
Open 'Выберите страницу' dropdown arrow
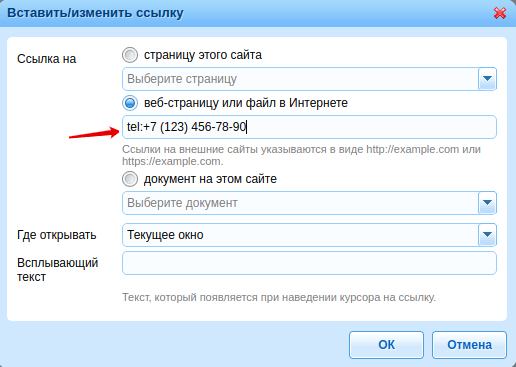tap(487, 79)
